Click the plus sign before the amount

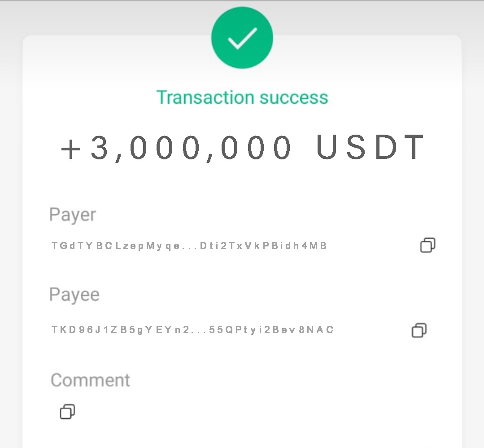pyautogui.click(x=71, y=150)
